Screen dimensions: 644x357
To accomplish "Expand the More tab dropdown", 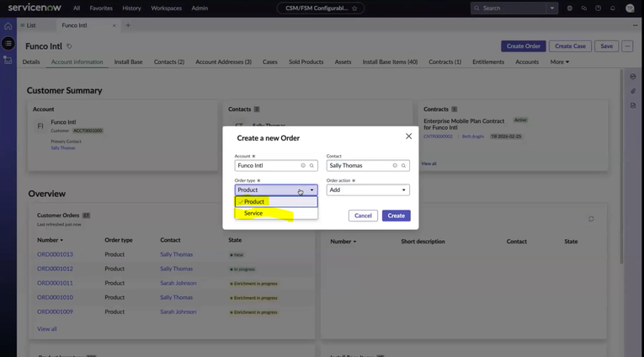I will point(559,62).
